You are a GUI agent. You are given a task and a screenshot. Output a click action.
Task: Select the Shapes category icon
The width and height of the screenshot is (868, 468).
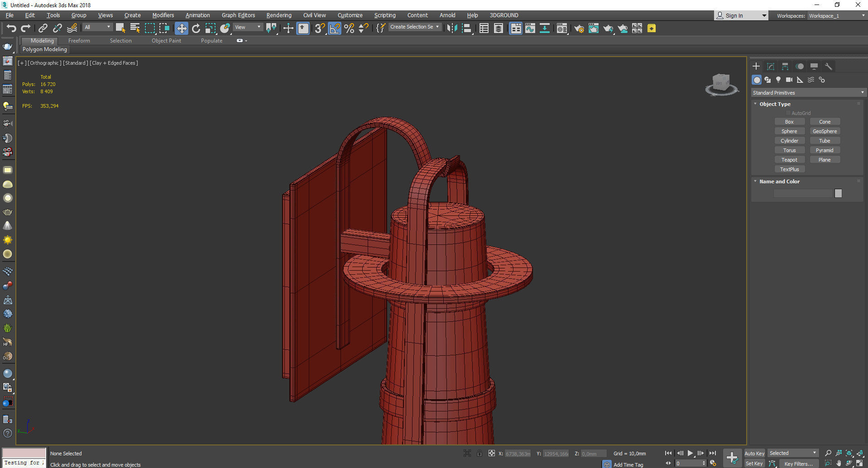tap(767, 80)
